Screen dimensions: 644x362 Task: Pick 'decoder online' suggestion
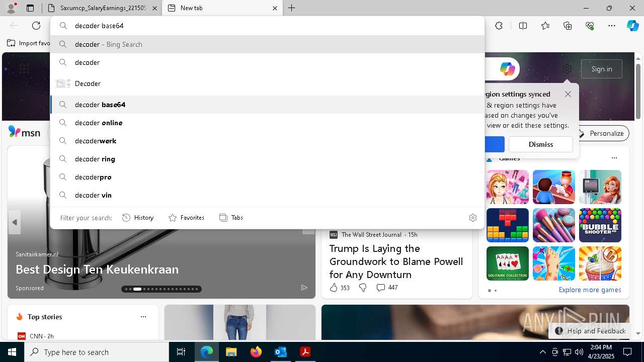267,123
